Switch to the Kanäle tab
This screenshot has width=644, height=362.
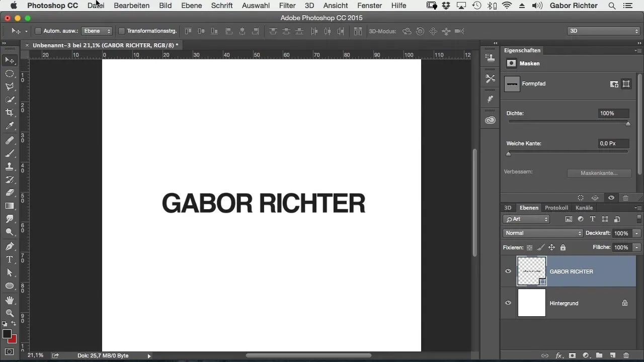coord(584,208)
